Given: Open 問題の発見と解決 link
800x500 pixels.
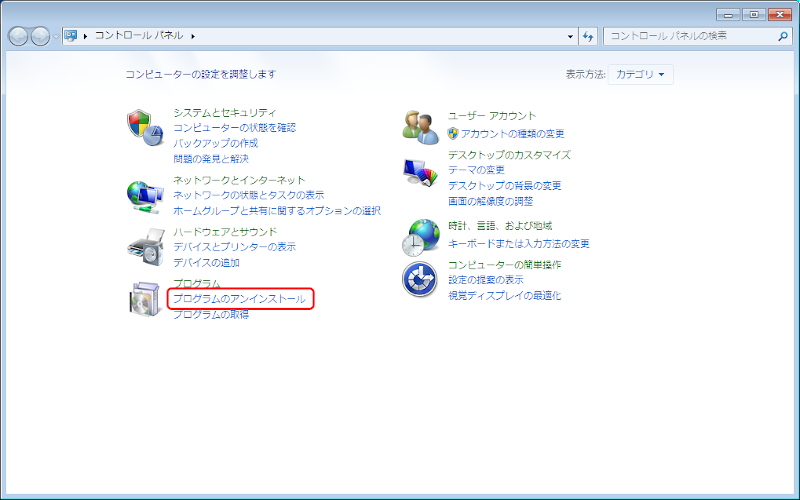Looking at the screenshot, I should (x=211, y=159).
